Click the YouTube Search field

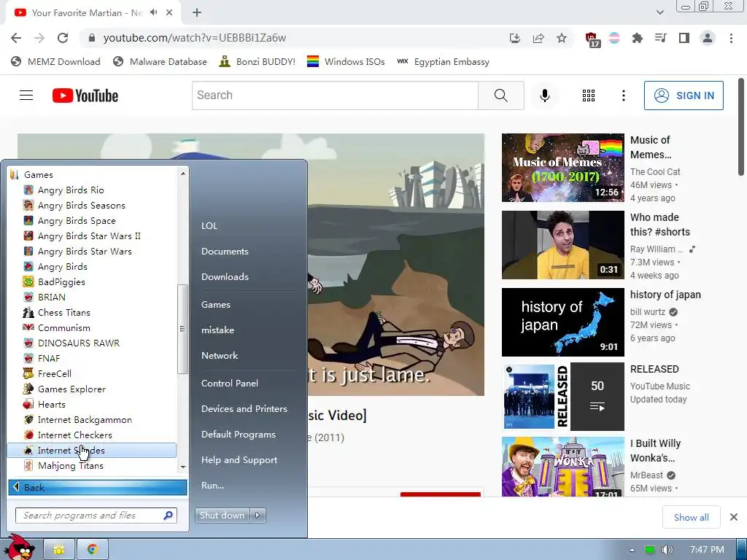[x=335, y=96]
